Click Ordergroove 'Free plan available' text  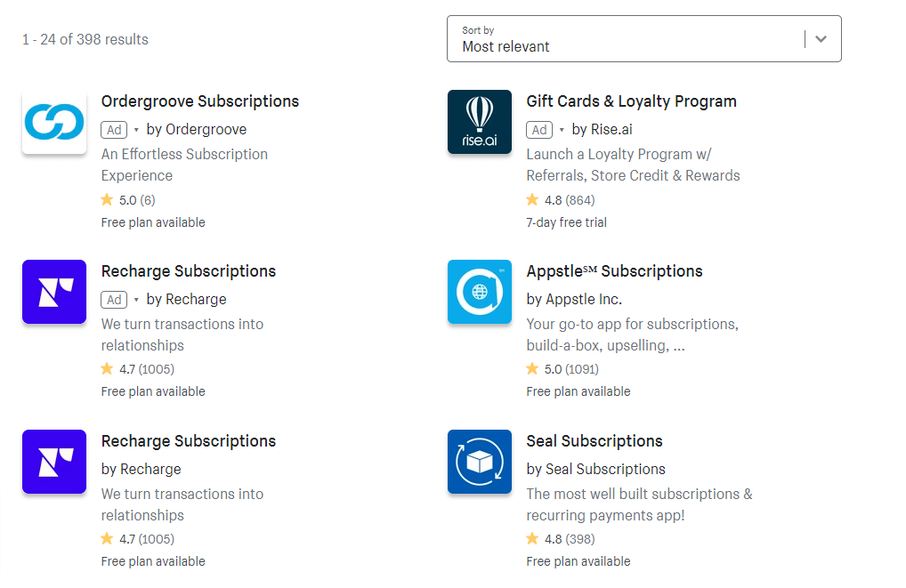pos(153,222)
